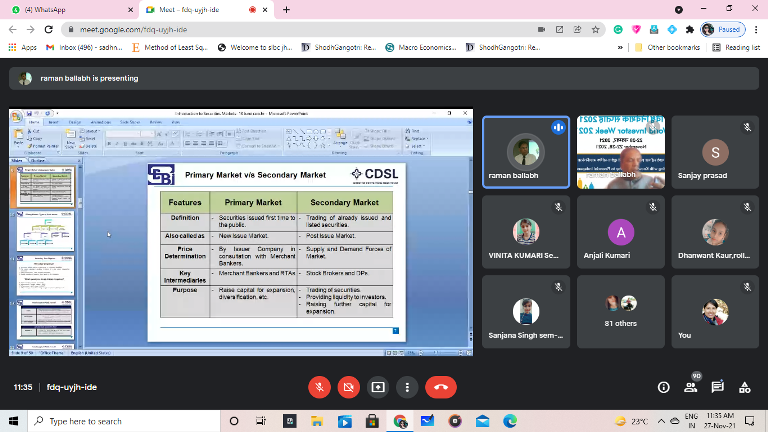
Task: Bookmark this page with the star icon
Action: 596,29
